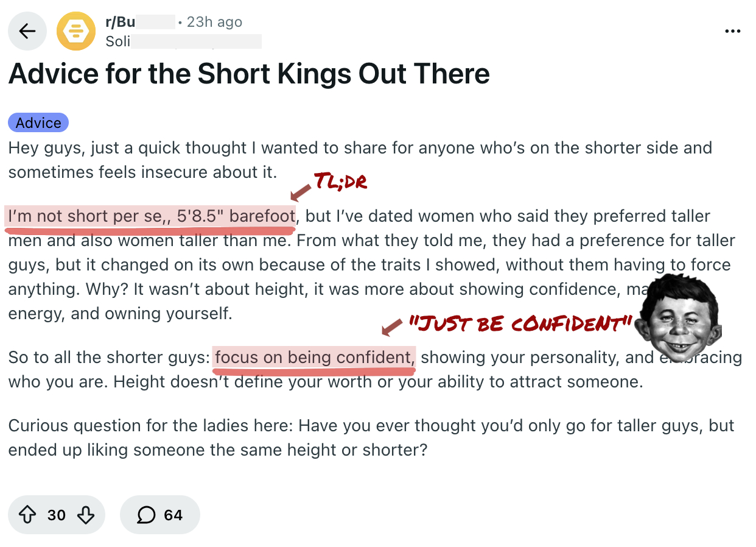The height and width of the screenshot is (547, 756).
Task: Open comments via the speech bubble icon
Action: coord(146,515)
